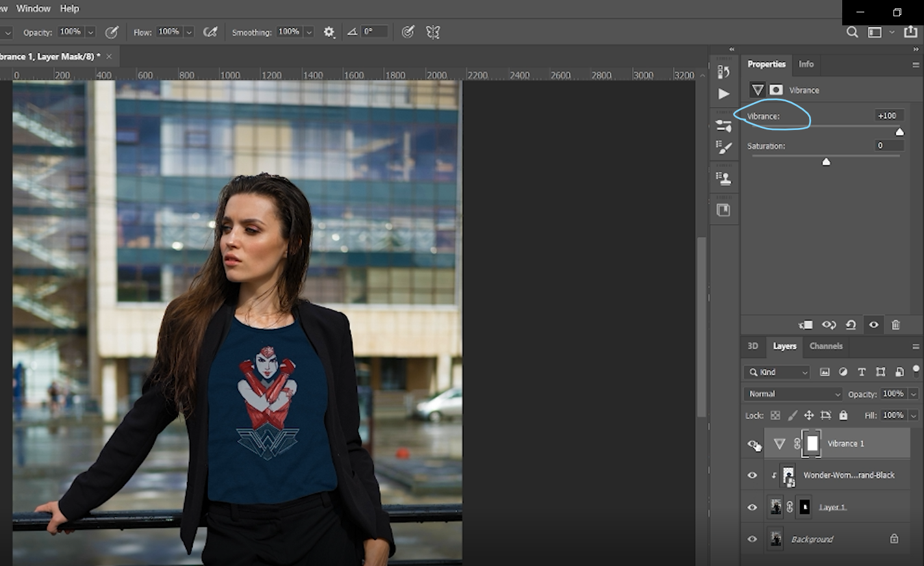Screen dimensions: 924x566
Task: Open the layer Opacity dropdown arrow
Action: point(914,394)
